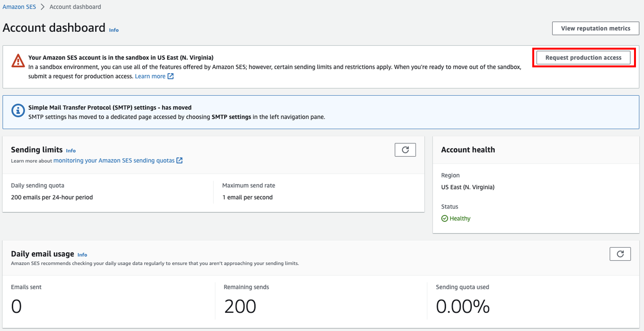The height and width of the screenshot is (331, 644).
Task: Go to Amazon SES breadcrumb link
Action: (x=19, y=7)
